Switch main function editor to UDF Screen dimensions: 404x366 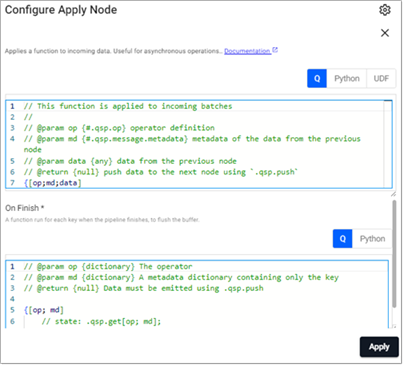tap(381, 78)
